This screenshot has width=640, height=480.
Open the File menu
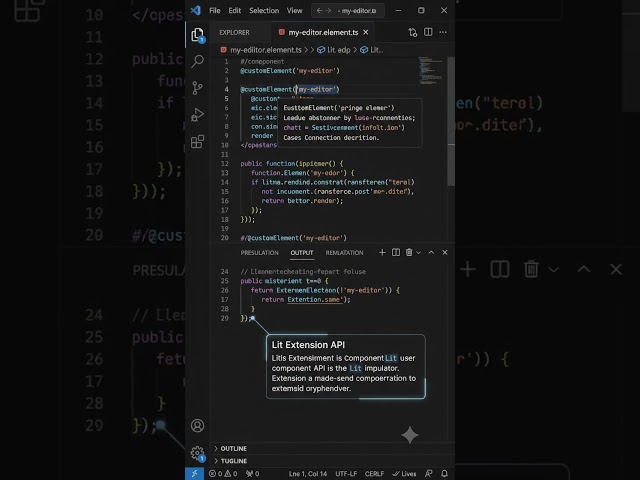[215, 11]
